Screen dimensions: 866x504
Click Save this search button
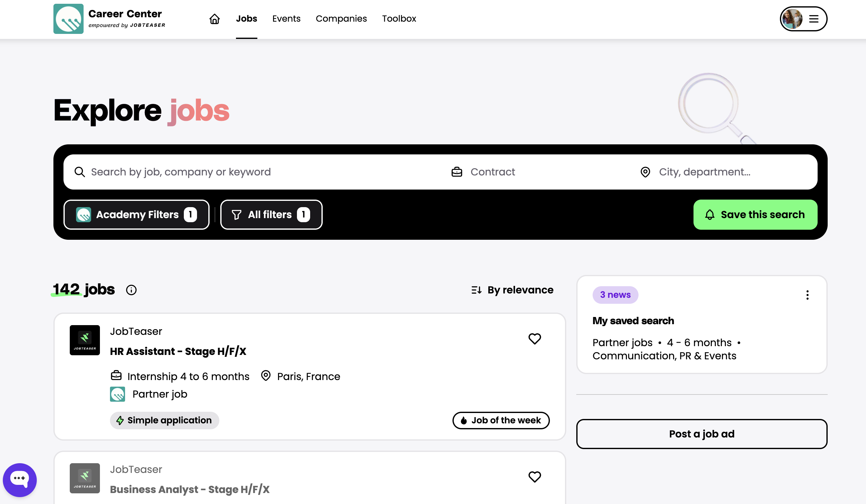point(755,215)
